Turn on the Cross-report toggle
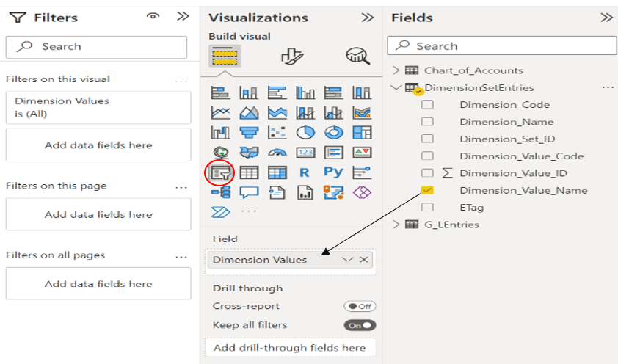Image resolution: width=618 pixels, height=364 pixels. click(x=360, y=307)
